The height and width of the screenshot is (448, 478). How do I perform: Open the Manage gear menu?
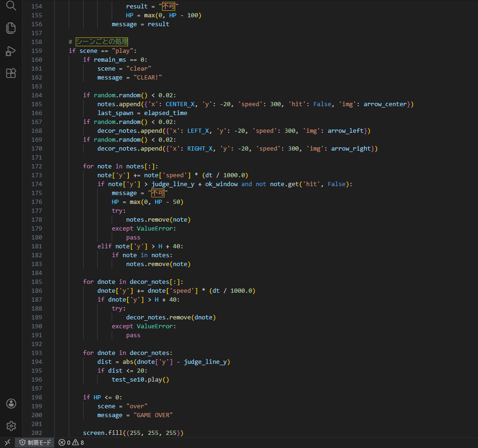point(11,426)
